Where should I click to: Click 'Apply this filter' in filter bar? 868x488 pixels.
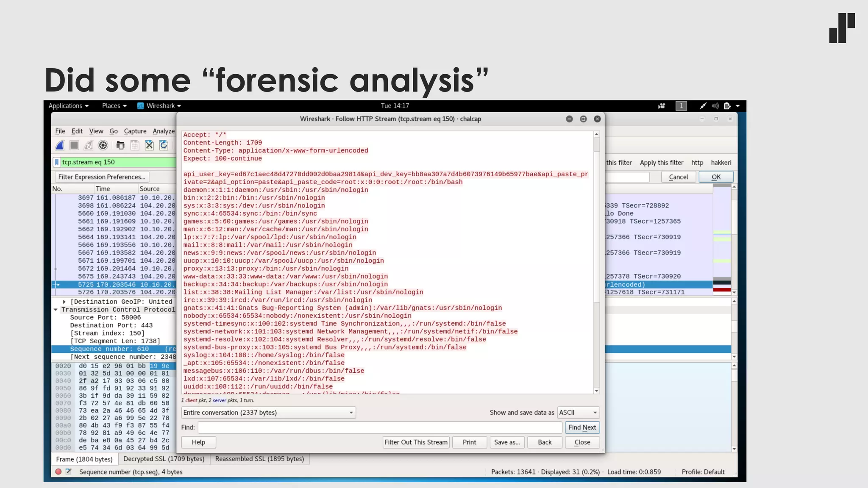point(662,163)
